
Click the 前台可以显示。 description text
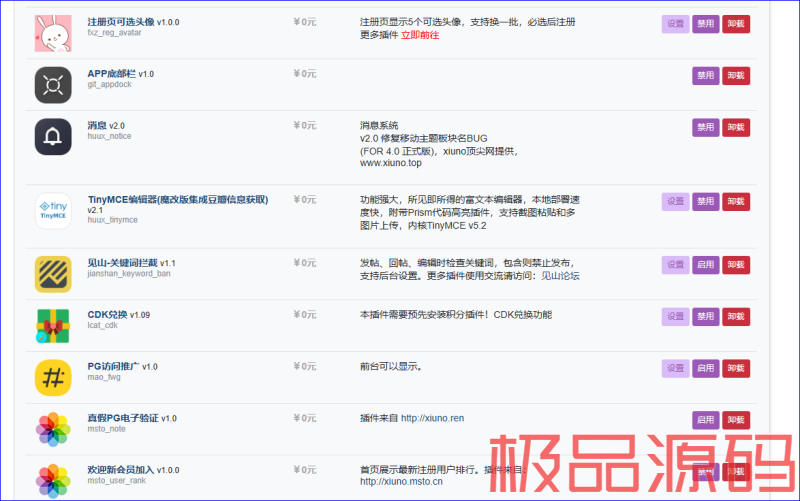click(x=391, y=367)
